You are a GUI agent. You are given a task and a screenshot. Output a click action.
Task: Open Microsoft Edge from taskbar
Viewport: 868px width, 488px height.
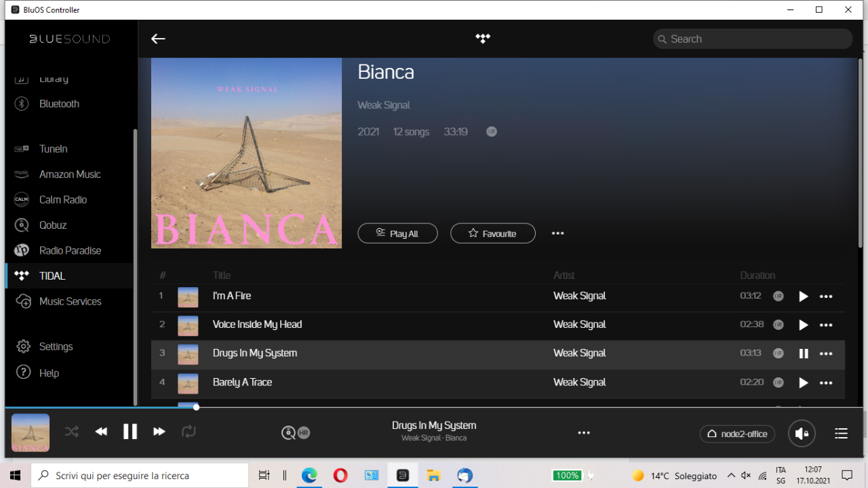(x=309, y=475)
